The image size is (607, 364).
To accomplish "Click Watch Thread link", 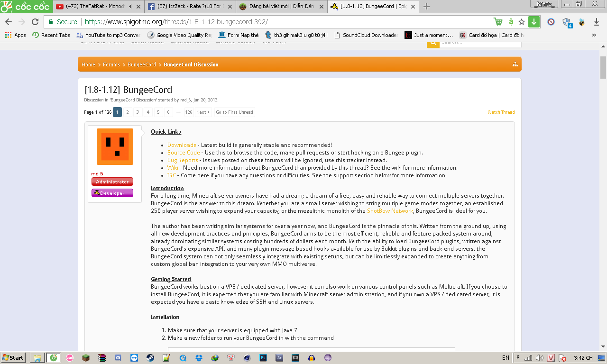I will [x=501, y=112].
